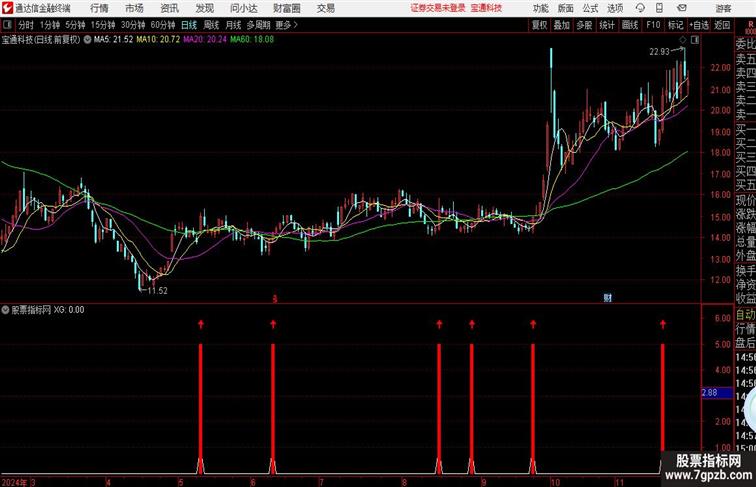Click the 叠加 overlay button
The image size is (756, 487).
(562, 25)
